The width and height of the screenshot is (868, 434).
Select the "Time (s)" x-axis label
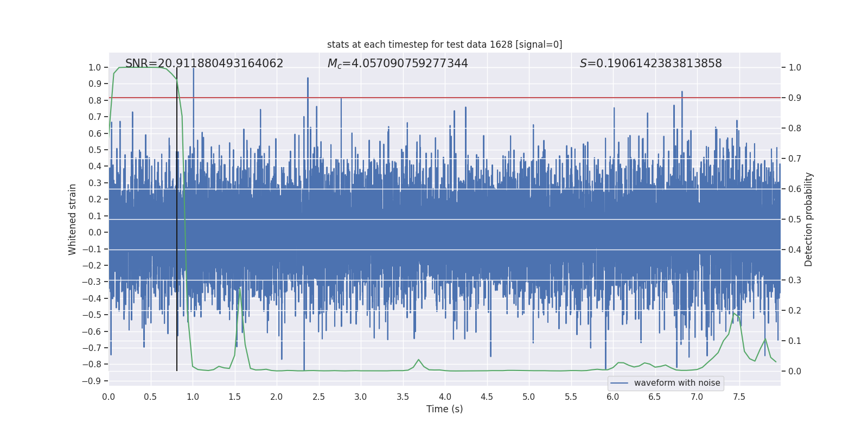[x=444, y=409]
